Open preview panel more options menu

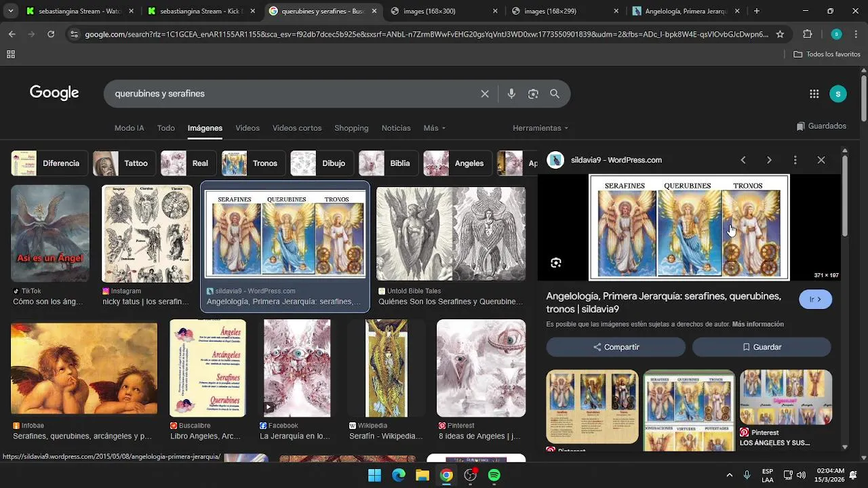coord(795,160)
